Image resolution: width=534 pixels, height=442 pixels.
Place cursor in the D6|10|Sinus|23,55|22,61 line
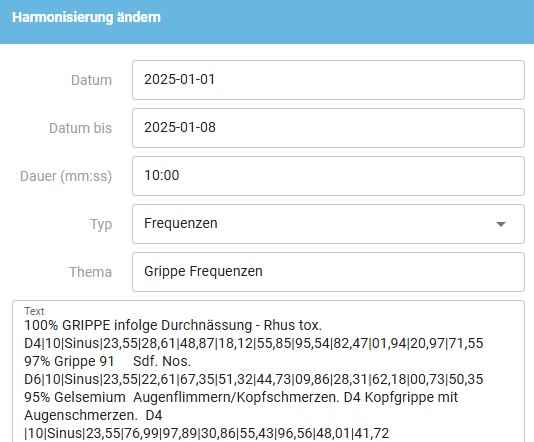254,379
